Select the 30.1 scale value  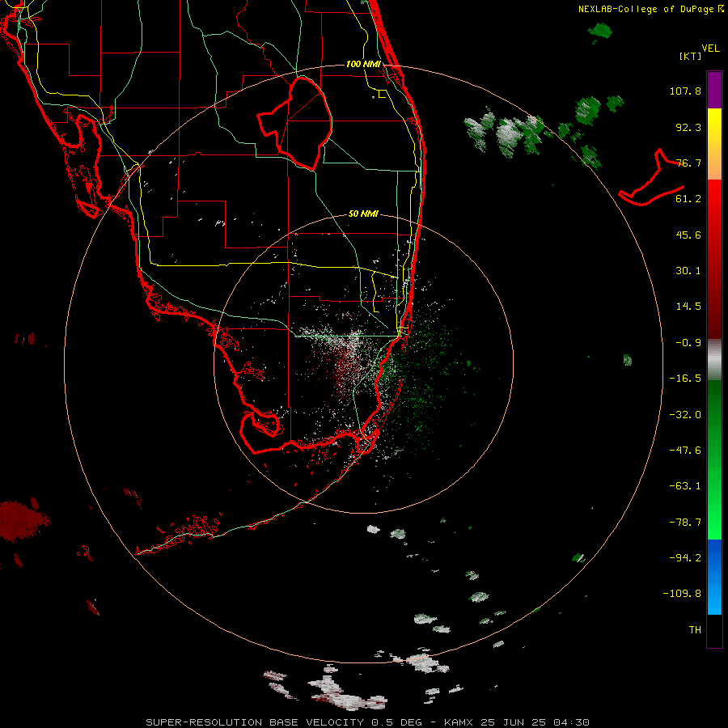688,271
